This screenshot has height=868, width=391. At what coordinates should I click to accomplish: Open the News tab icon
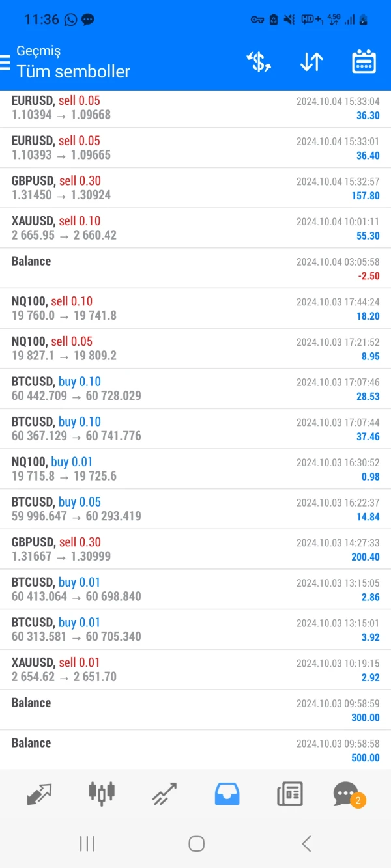click(x=290, y=793)
